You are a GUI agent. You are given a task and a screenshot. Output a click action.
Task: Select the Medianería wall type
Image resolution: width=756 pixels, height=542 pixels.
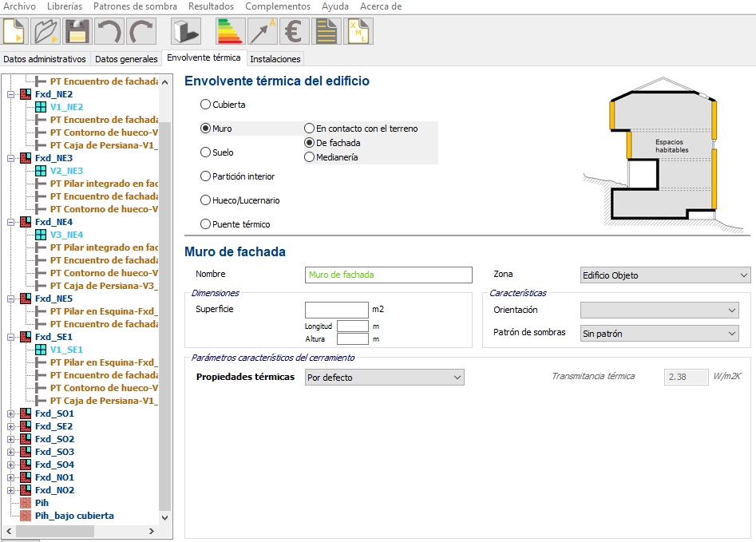point(310,157)
